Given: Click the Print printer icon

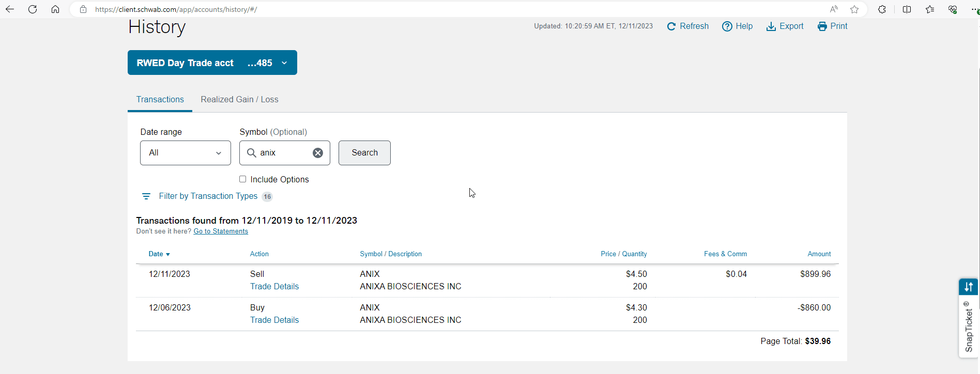Looking at the screenshot, I should click(x=822, y=26).
